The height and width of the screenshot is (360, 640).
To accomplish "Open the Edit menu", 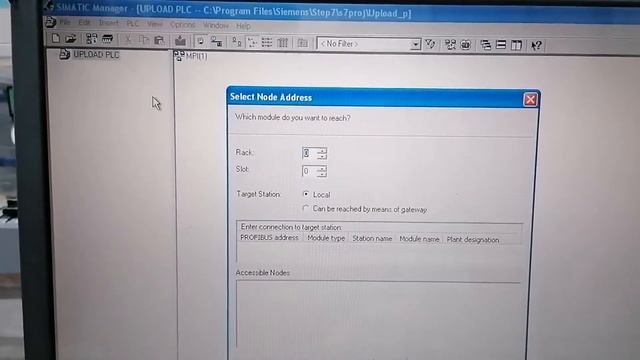I will pyautogui.click(x=84, y=22).
